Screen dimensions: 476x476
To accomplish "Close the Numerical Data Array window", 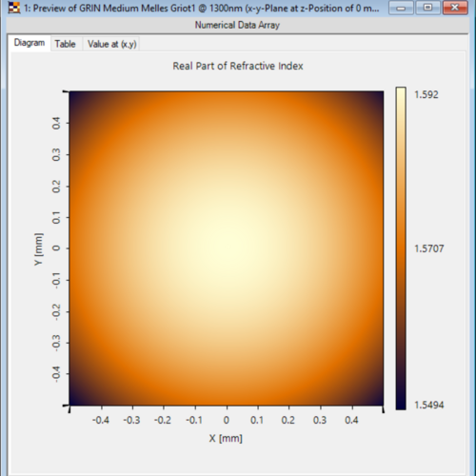I will click(455, 8).
